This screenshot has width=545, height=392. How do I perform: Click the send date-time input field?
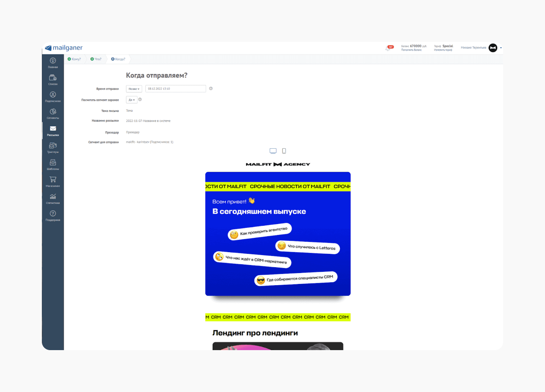pos(175,89)
